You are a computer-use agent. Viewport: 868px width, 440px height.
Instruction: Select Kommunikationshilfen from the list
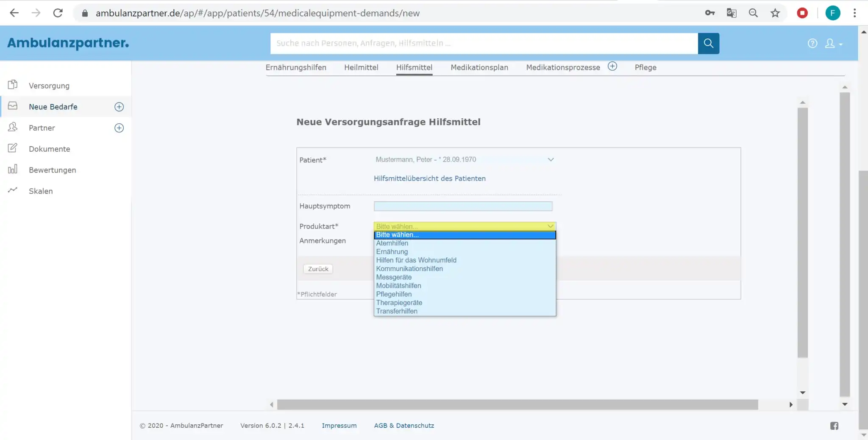pos(465,269)
